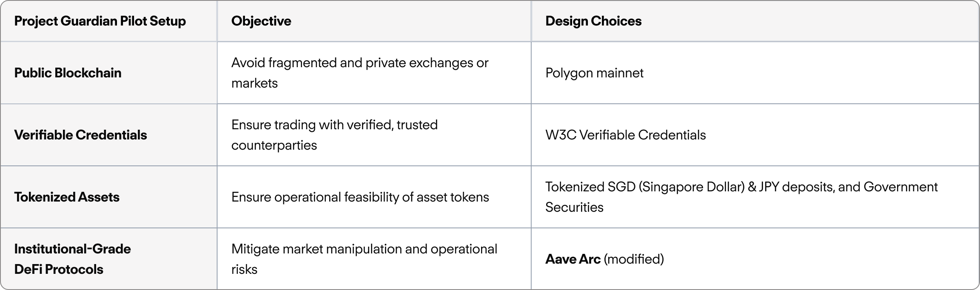The height and width of the screenshot is (290, 980).
Task: Select the 'Ensure operational feasibility of asset tokens' cell
Action: point(360,197)
